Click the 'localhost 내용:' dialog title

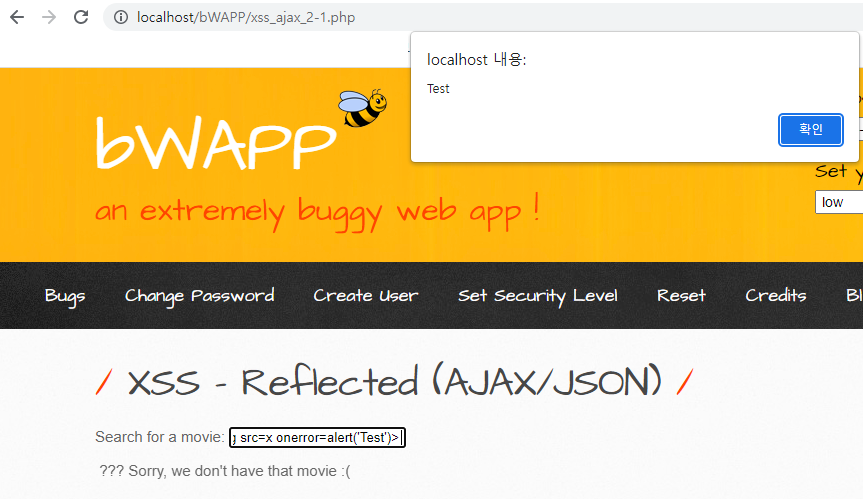pos(477,59)
